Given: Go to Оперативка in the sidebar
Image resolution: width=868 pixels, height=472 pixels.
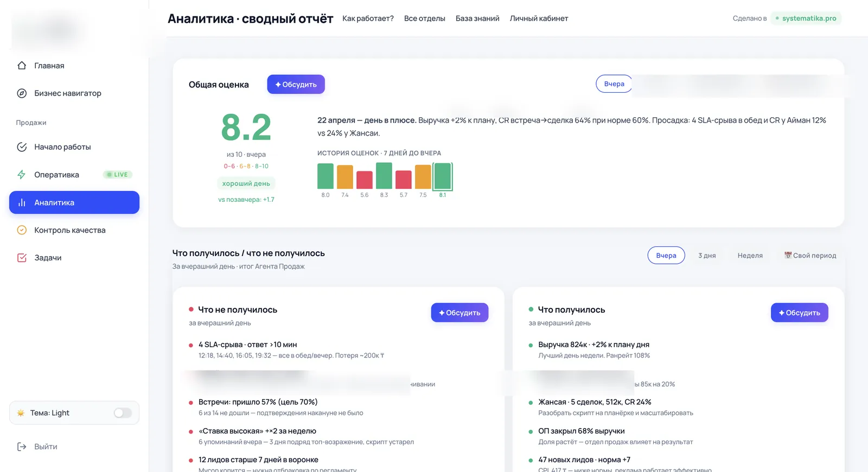Looking at the screenshot, I should 74,175.
